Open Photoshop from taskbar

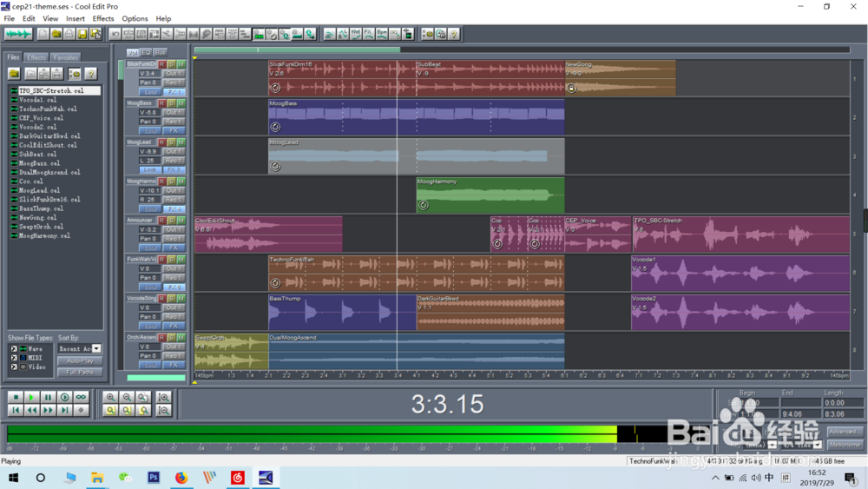154,478
